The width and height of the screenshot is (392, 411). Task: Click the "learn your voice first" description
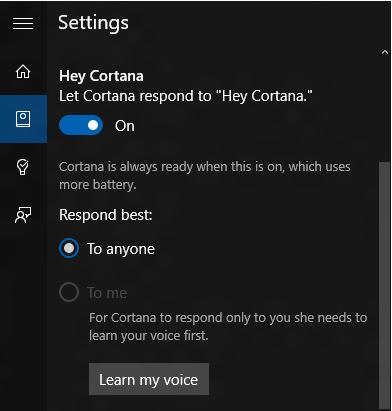point(228,327)
